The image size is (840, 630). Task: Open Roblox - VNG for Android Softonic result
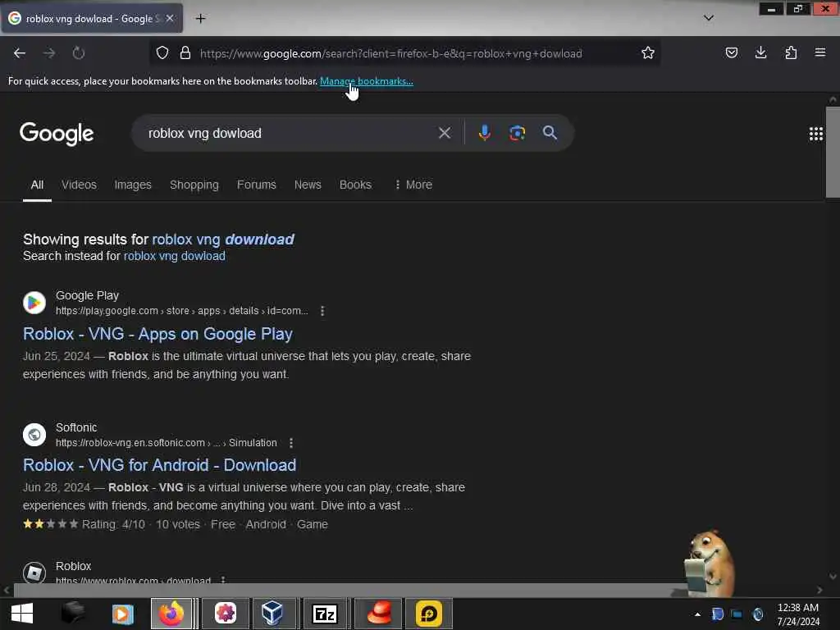click(x=159, y=465)
